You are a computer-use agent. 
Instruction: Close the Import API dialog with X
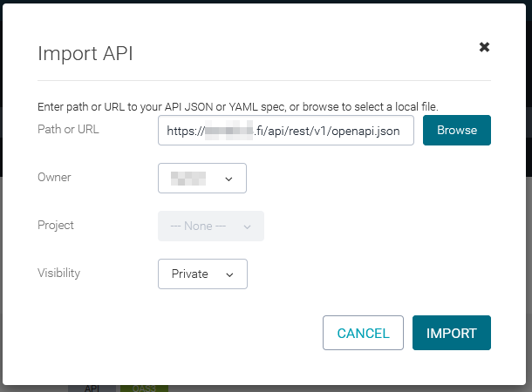[484, 47]
